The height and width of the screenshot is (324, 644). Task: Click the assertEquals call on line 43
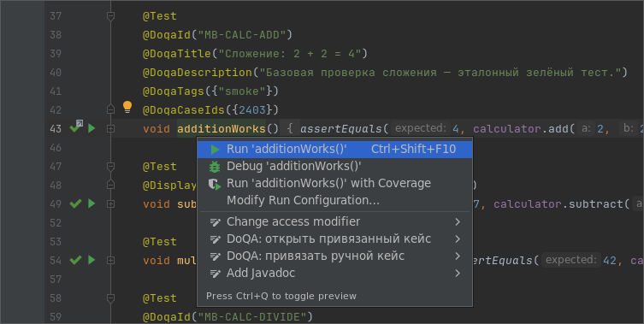(341, 128)
